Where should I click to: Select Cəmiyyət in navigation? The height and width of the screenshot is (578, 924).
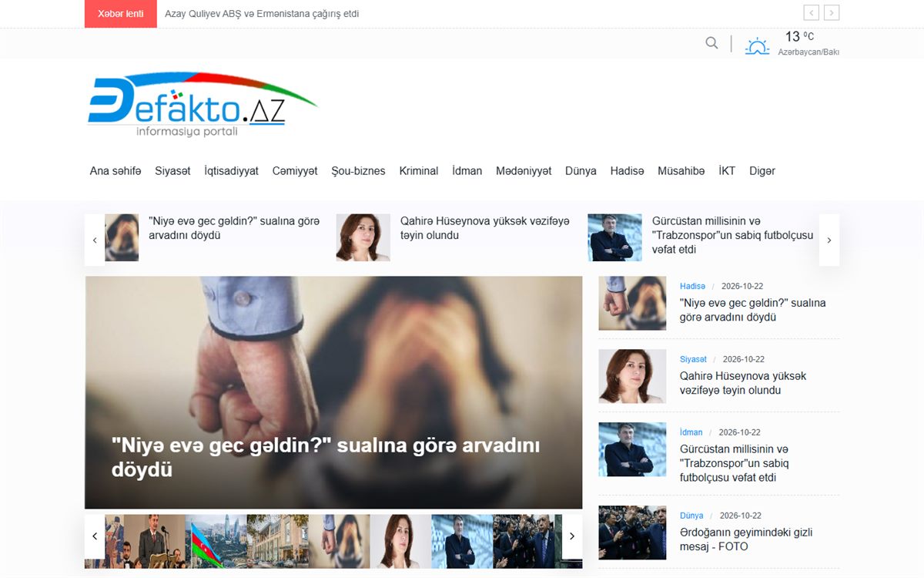tap(295, 171)
